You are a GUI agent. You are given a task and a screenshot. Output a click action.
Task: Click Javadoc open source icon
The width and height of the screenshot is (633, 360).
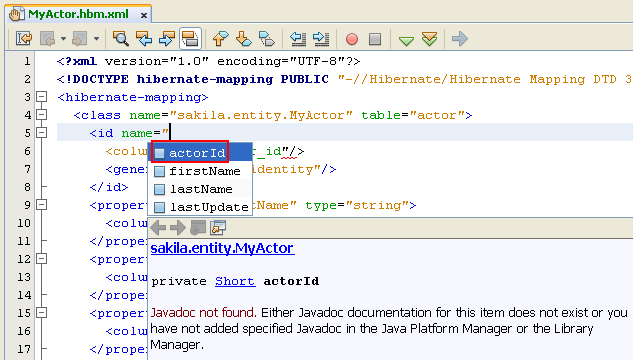click(x=218, y=228)
